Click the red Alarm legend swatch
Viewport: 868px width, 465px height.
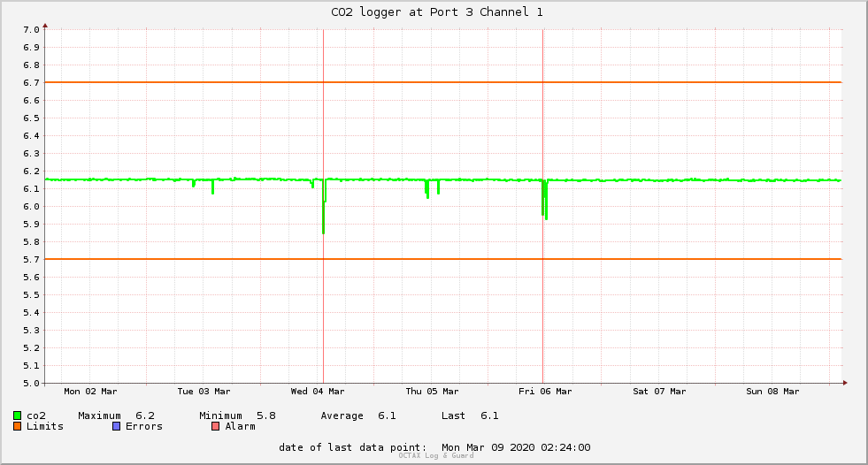(215, 426)
